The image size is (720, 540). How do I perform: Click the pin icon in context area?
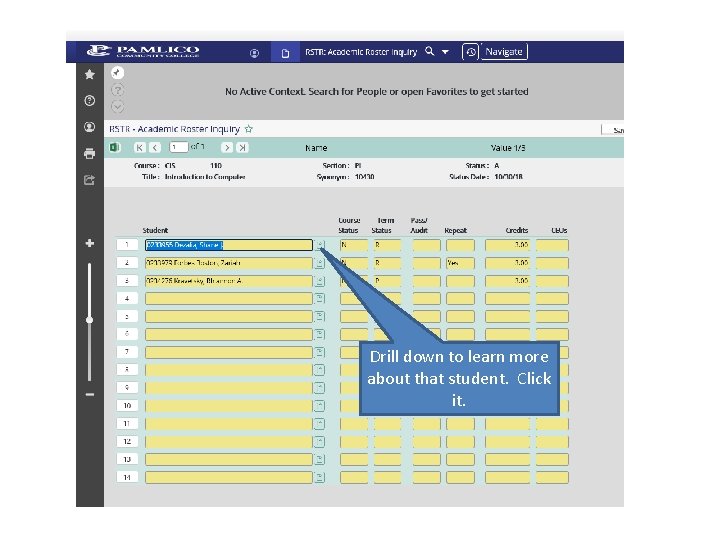click(x=117, y=73)
